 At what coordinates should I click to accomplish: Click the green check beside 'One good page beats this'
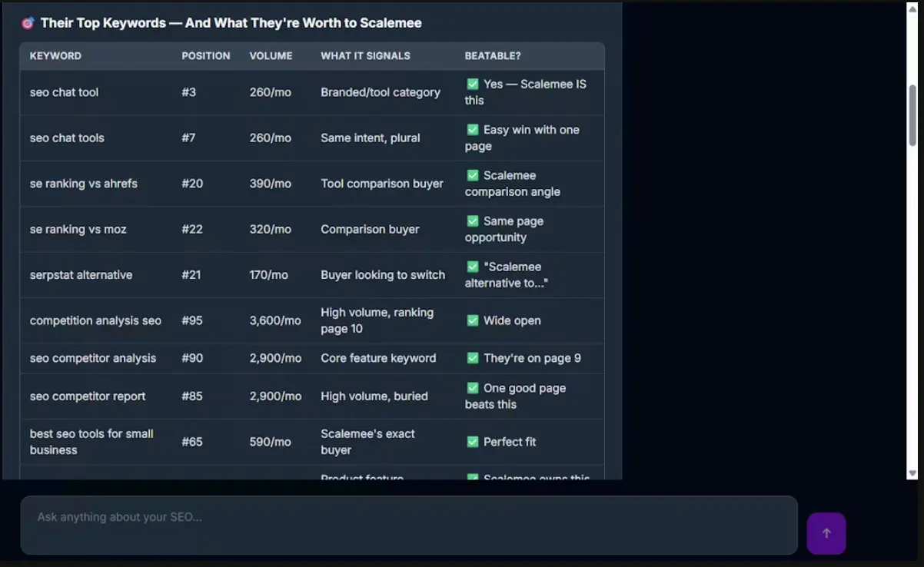(473, 388)
